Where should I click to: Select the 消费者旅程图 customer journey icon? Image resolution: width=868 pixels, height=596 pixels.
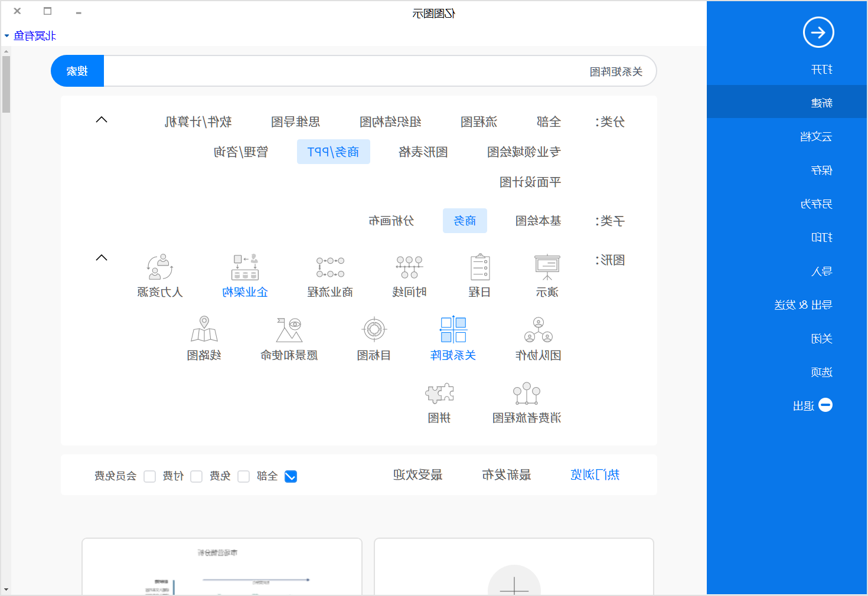pyautogui.click(x=527, y=393)
